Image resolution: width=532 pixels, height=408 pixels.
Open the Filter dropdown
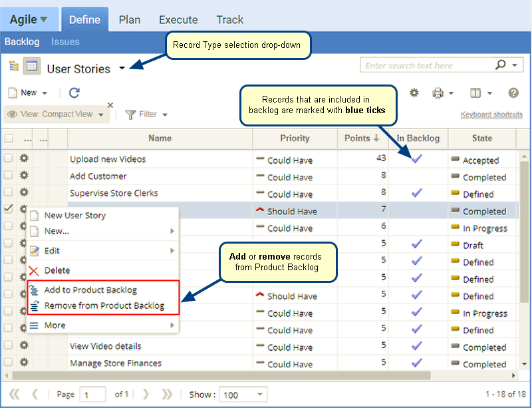(x=146, y=114)
